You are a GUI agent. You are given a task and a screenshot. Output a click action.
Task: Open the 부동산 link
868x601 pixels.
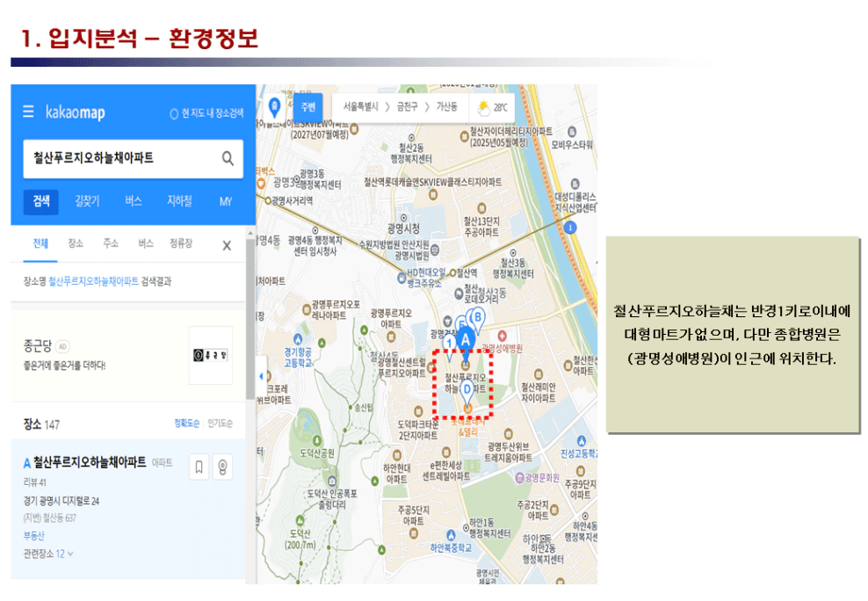(33, 536)
